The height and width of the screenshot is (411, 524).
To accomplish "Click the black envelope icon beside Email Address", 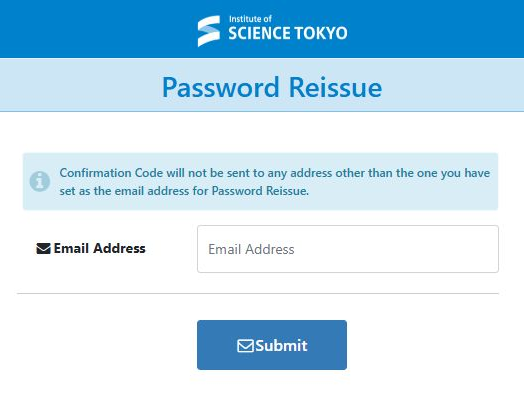I will coord(43,249).
